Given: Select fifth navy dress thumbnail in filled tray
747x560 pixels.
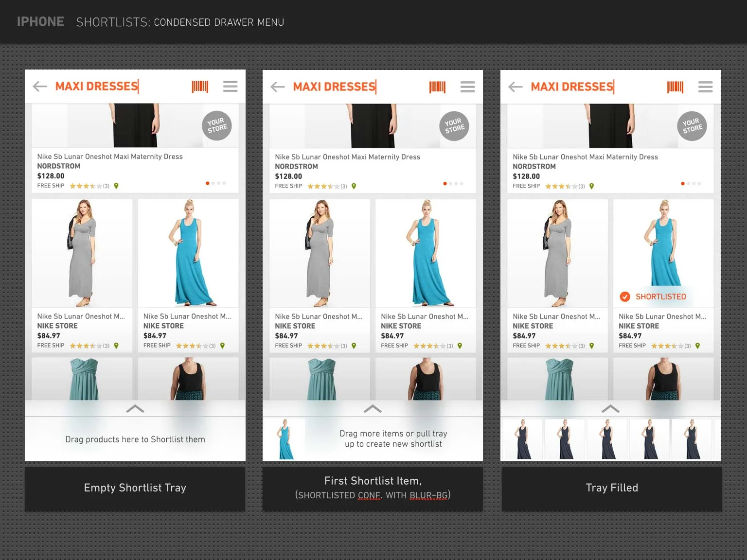Looking at the screenshot, I should [692, 439].
